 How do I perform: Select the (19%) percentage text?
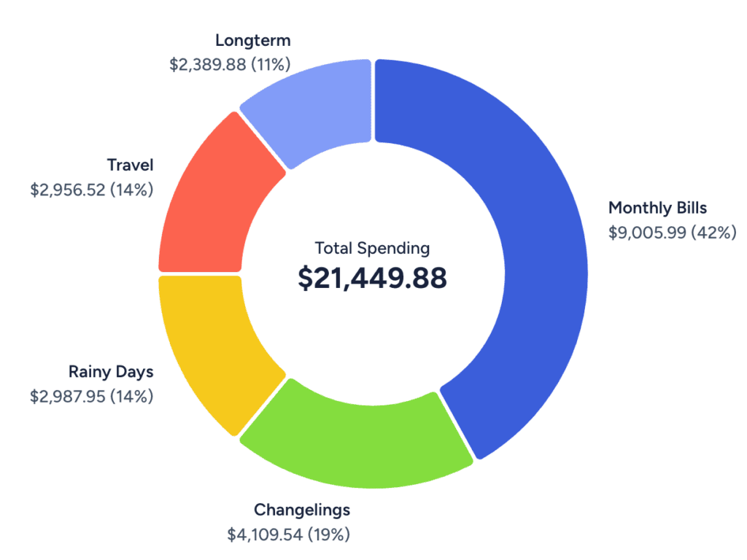point(328,534)
